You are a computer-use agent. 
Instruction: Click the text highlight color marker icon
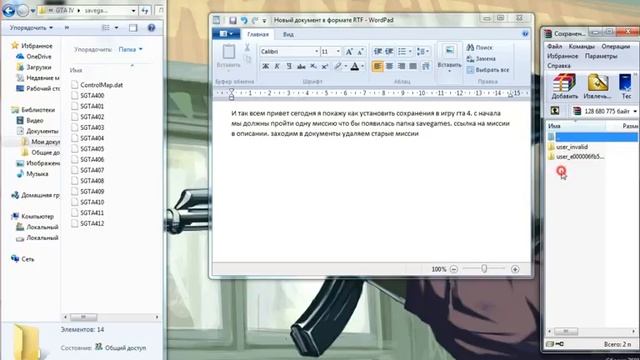(x=338, y=66)
